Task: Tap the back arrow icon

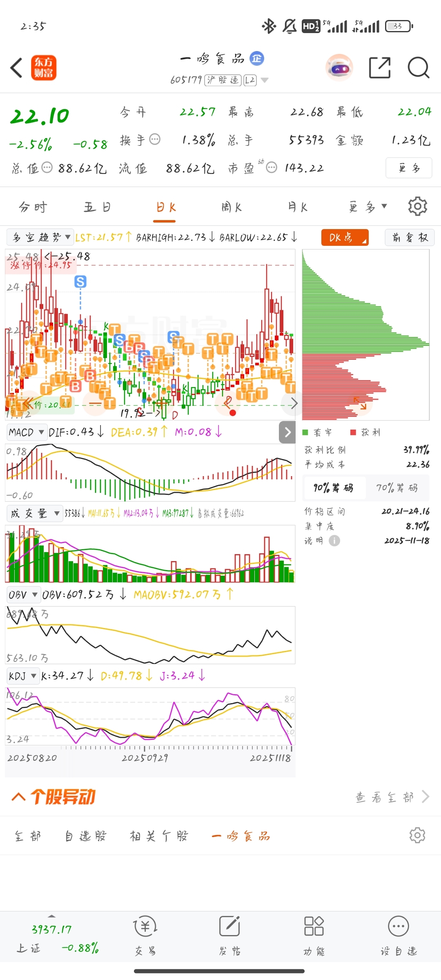Action: pos(16,68)
